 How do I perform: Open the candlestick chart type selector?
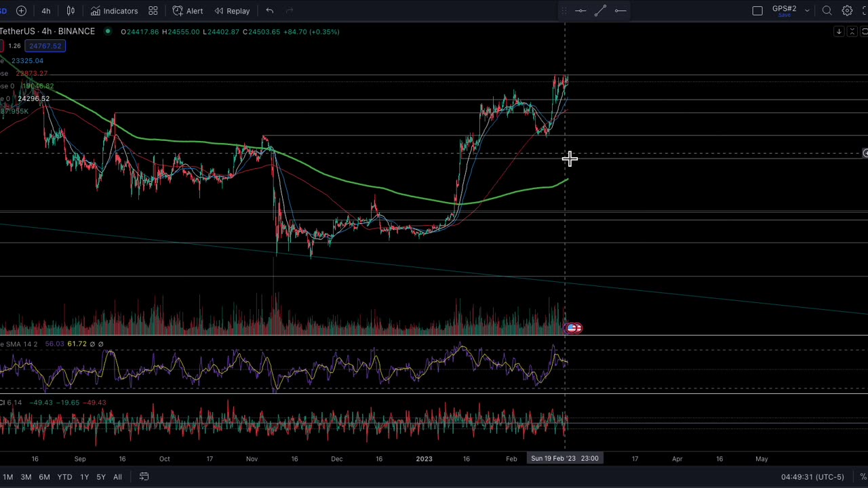71,11
